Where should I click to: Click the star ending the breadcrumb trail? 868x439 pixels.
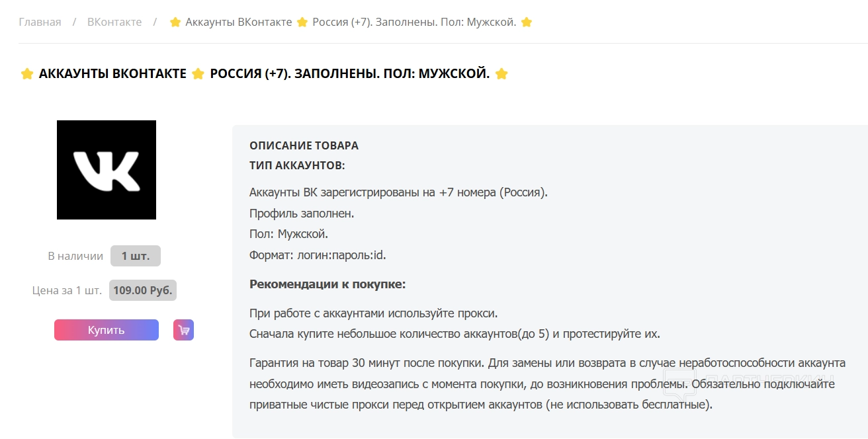pos(527,22)
